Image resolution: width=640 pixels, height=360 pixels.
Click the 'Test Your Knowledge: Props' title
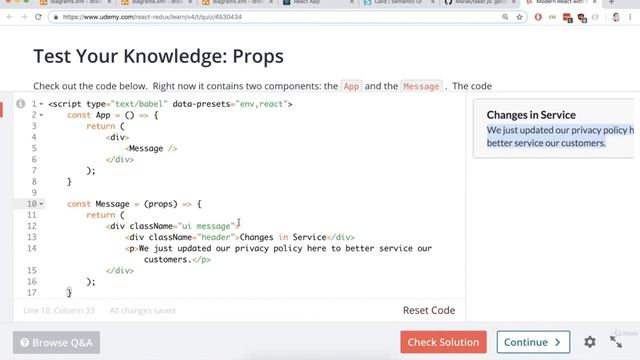click(158, 56)
